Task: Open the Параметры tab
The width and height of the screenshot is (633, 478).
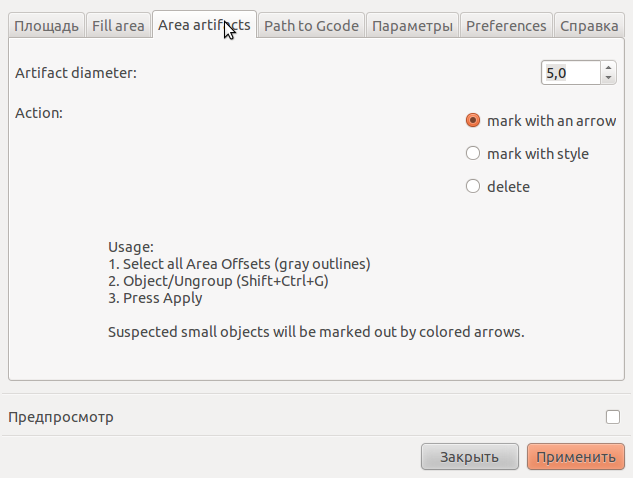Action: pos(412,25)
